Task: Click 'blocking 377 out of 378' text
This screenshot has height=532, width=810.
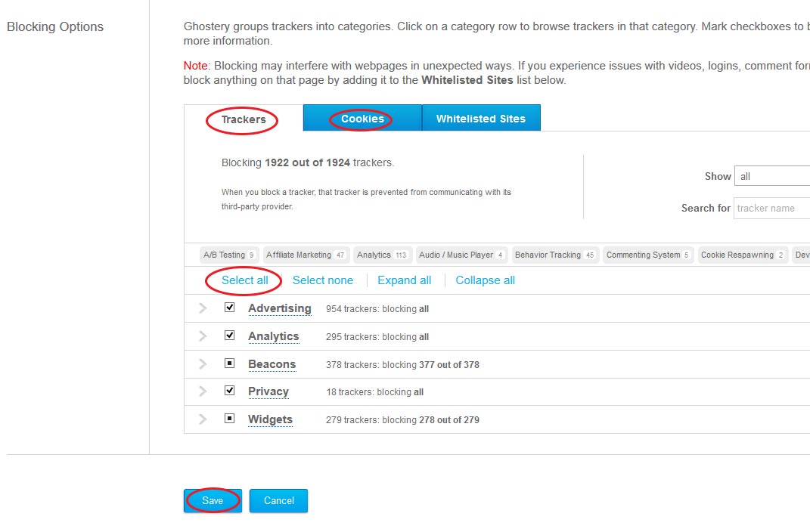Action: [x=431, y=364]
